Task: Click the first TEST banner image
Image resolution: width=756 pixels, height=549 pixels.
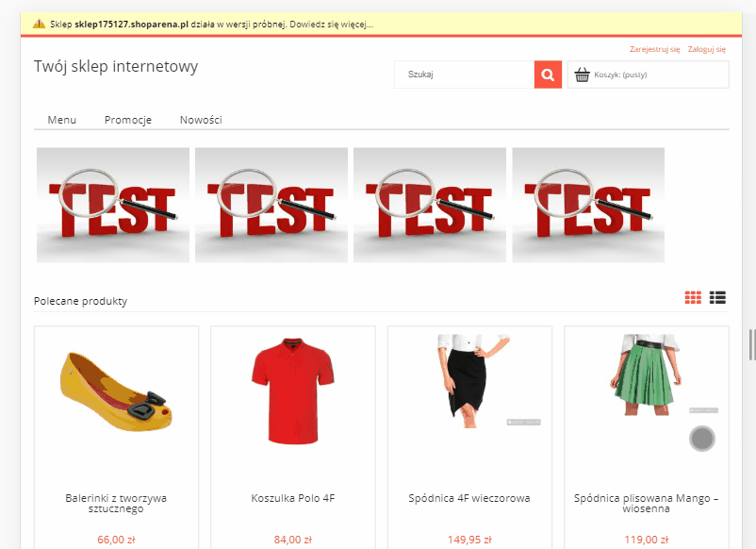Action: [x=113, y=205]
